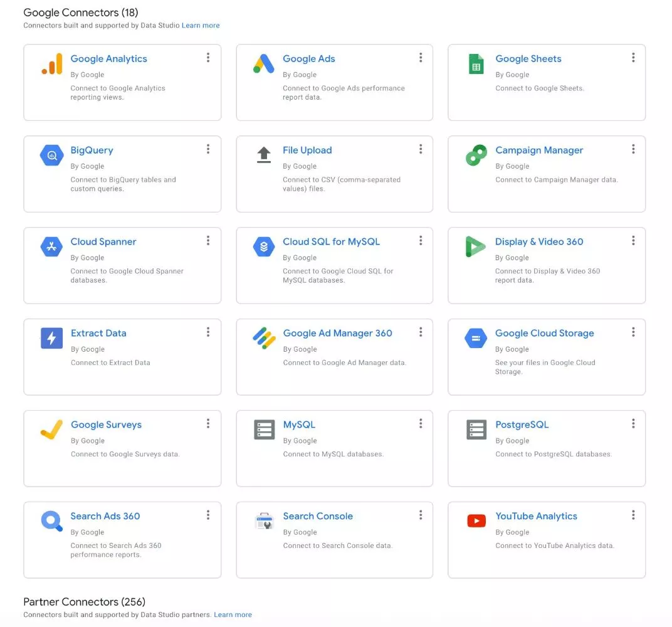The height and width of the screenshot is (627, 672).
Task: Open the PostgreSQL connector options menu
Action: point(633,423)
